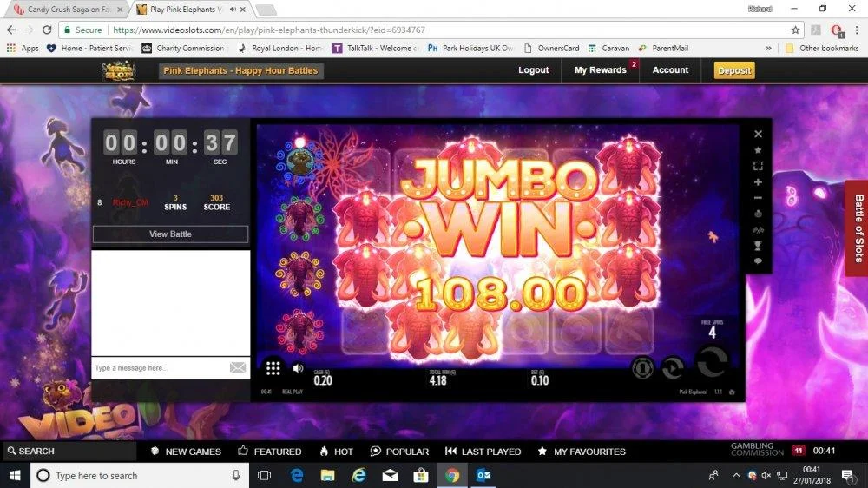Open the new tab button
This screenshot has height=488, width=868.
(266, 10)
